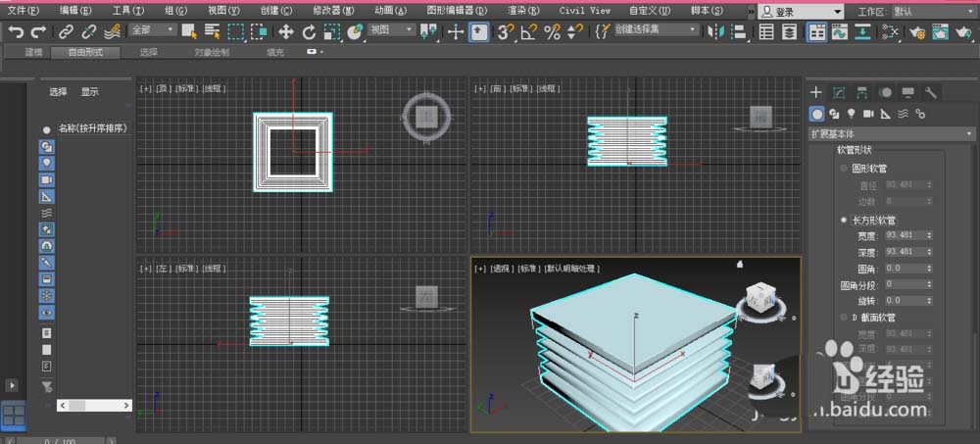
Task: Select the 长方形软管 radio option
Action: tap(845, 221)
